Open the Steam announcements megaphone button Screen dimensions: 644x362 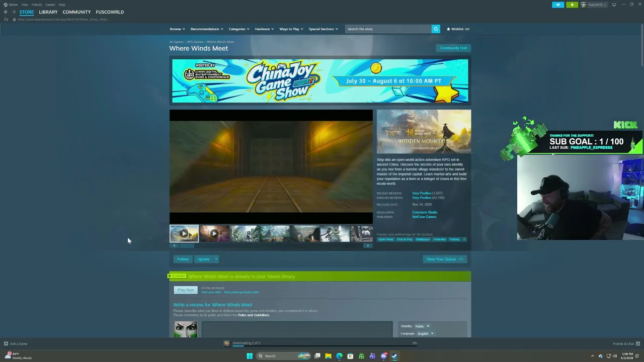(x=558, y=5)
